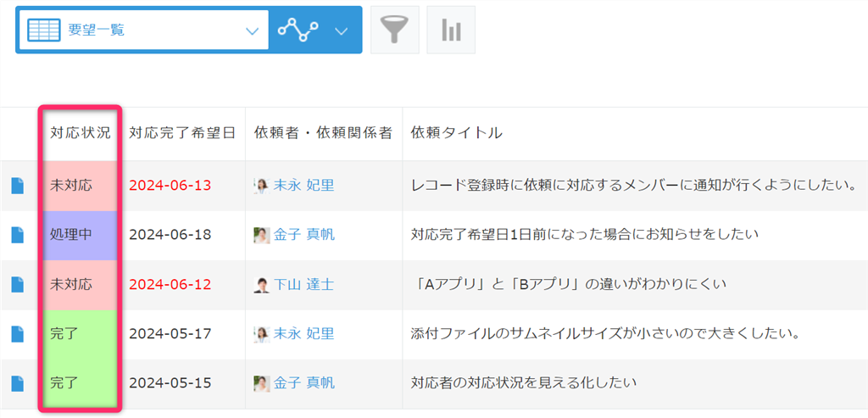Image resolution: width=868 pixels, height=418 pixels.
Task: Click the green 完了 cell for 2024-05-17
Action: point(78,334)
